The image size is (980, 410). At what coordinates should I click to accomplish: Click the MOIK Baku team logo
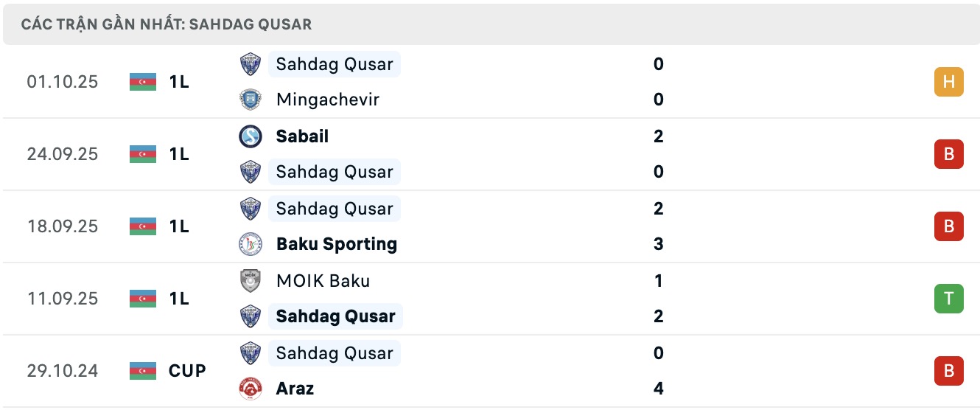tap(251, 281)
